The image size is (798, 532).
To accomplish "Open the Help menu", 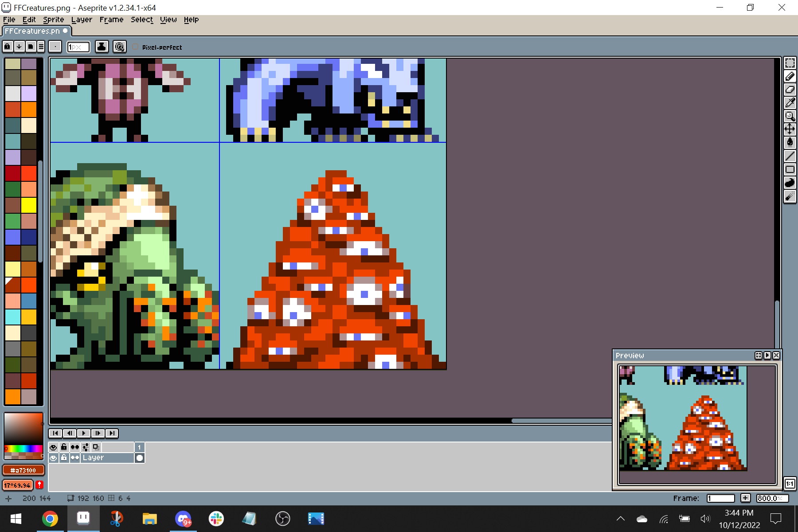I will (x=191, y=20).
